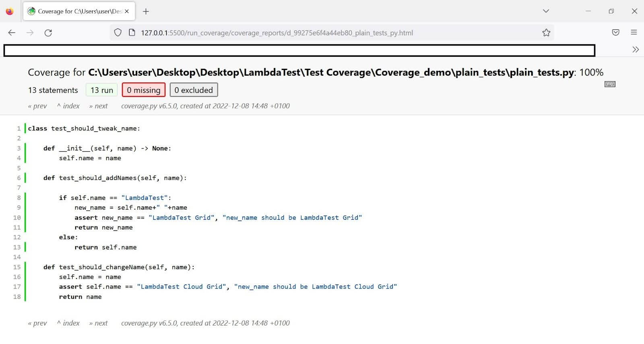The image size is (644, 344).
Task: Open a new browser tab
Action: (146, 11)
